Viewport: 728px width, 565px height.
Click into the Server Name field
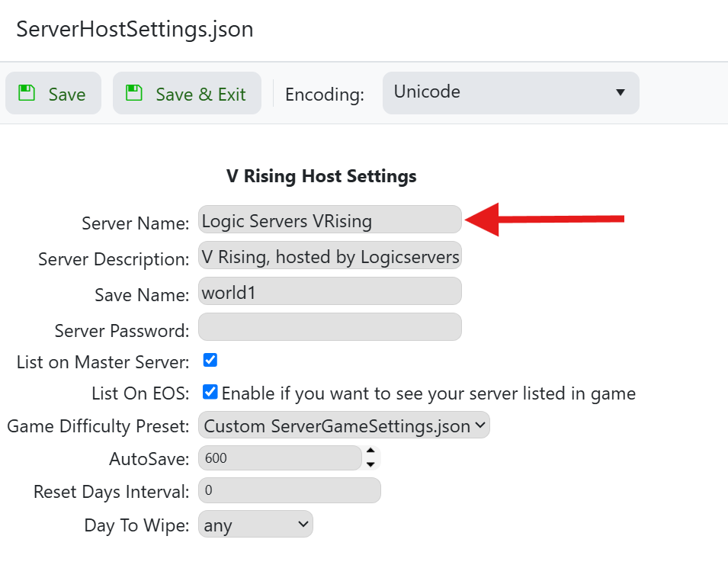[x=329, y=221]
